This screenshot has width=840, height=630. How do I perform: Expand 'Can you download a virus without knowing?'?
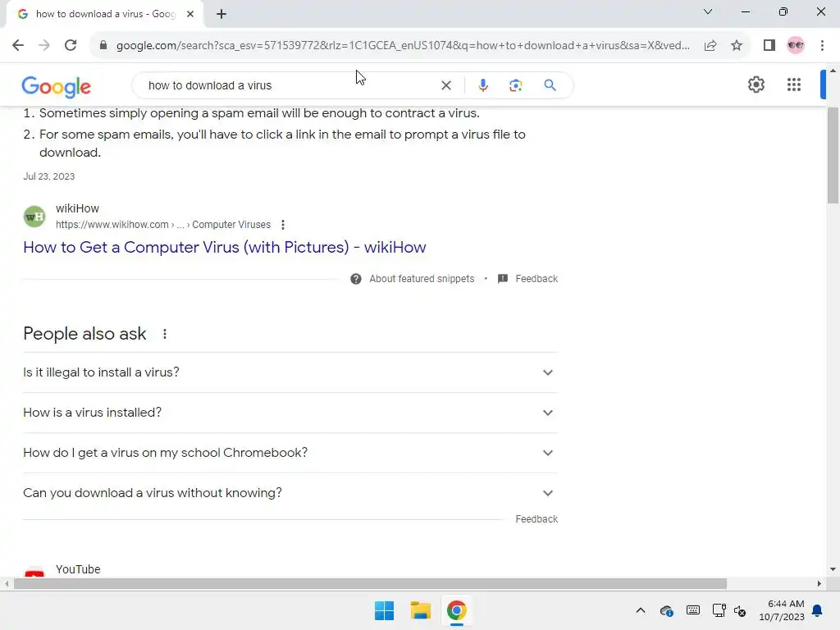[290, 493]
